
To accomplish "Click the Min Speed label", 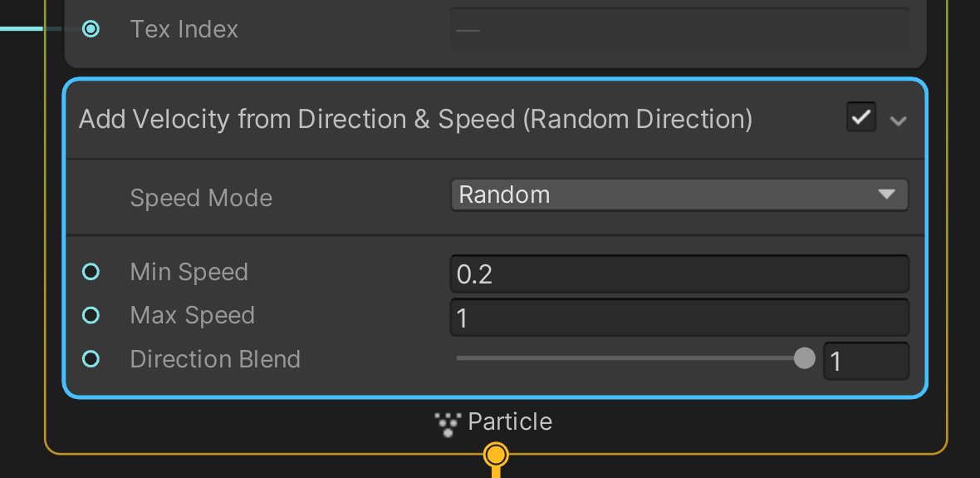I will tap(189, 272).
